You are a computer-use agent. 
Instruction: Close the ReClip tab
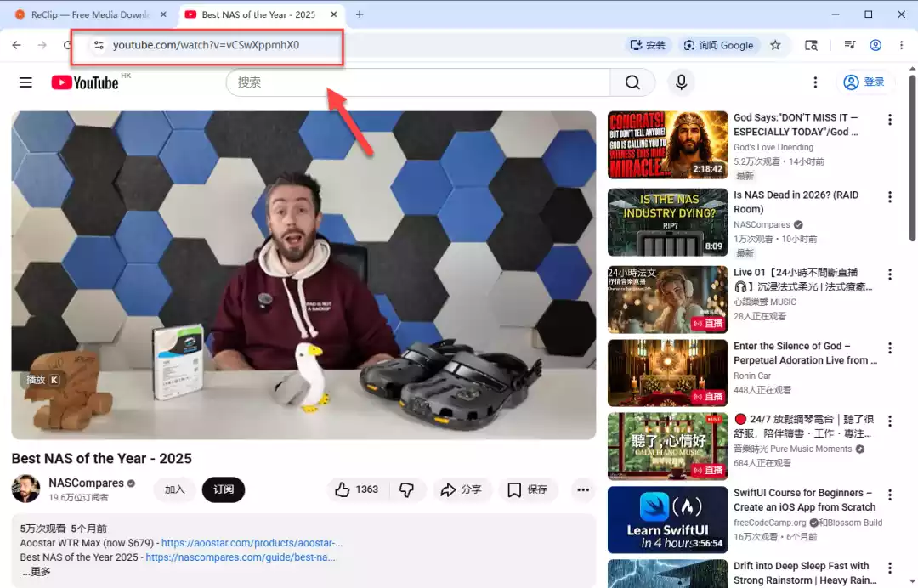point(163,14)
